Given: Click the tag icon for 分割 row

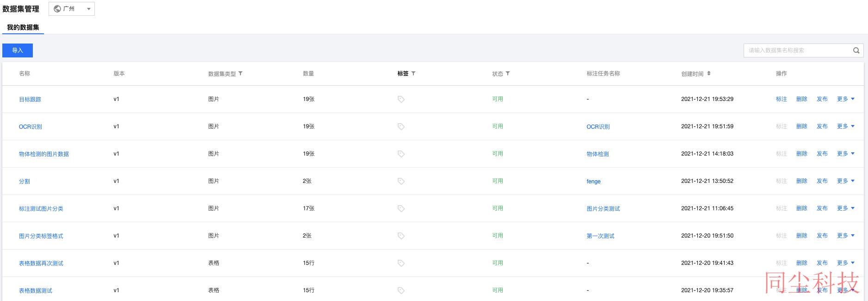Looking at the screenshot, I should [401, 181].
